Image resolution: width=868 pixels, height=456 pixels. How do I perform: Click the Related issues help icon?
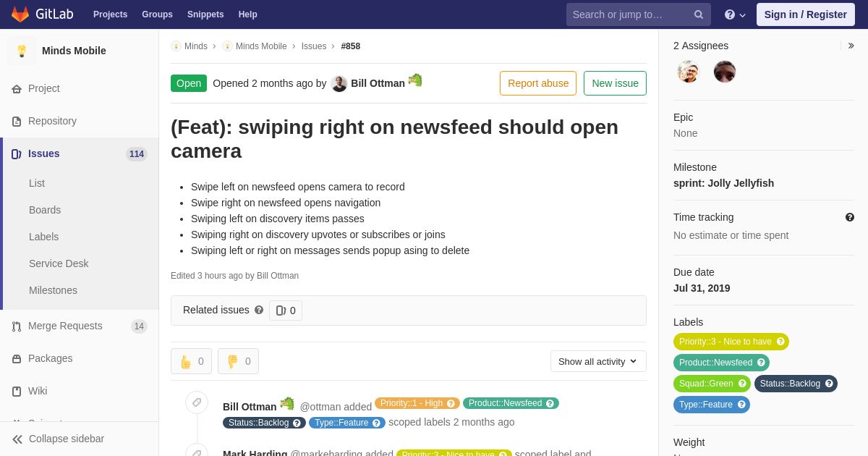(x=259, y=310)
